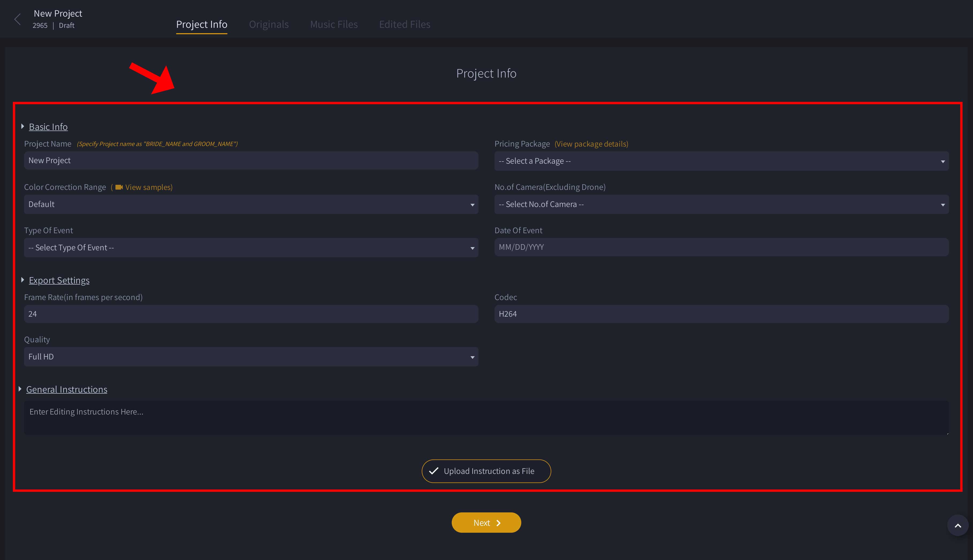This screenshot has height=560, width=973.
Task: Click the Project Name input field
Action: click(x=251, y=160)
